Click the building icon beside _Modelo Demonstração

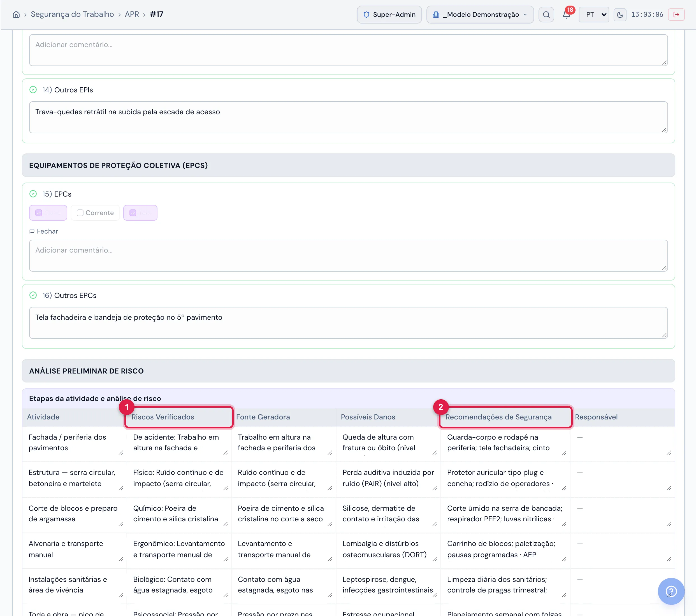(436, 15)
